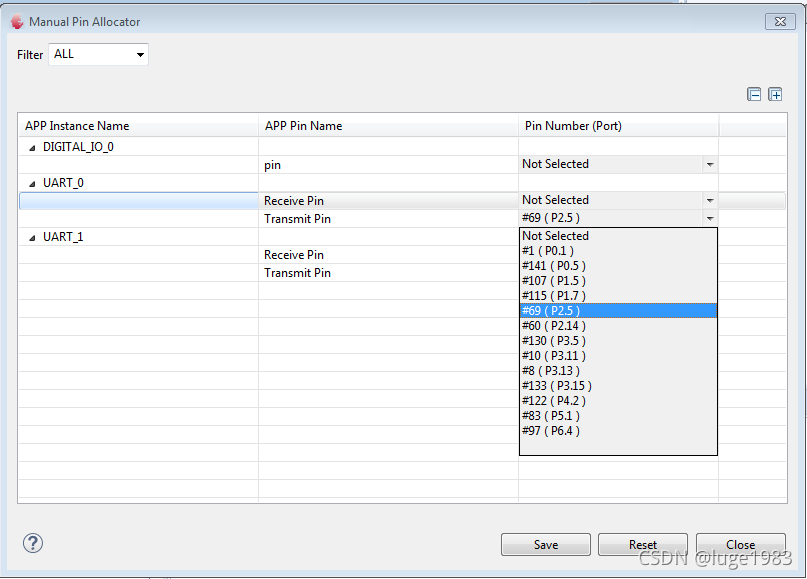Click the Close button at bottom

pyautogui.click(x=741, y=545)
